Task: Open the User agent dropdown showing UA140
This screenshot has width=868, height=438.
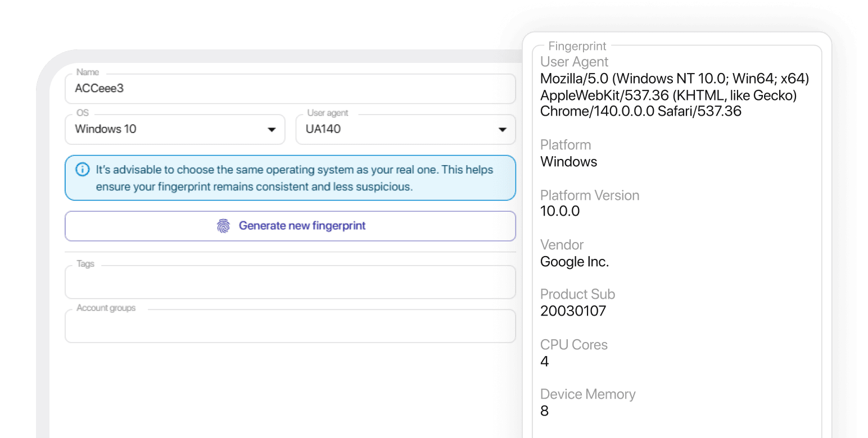Action: coord(405,129)
